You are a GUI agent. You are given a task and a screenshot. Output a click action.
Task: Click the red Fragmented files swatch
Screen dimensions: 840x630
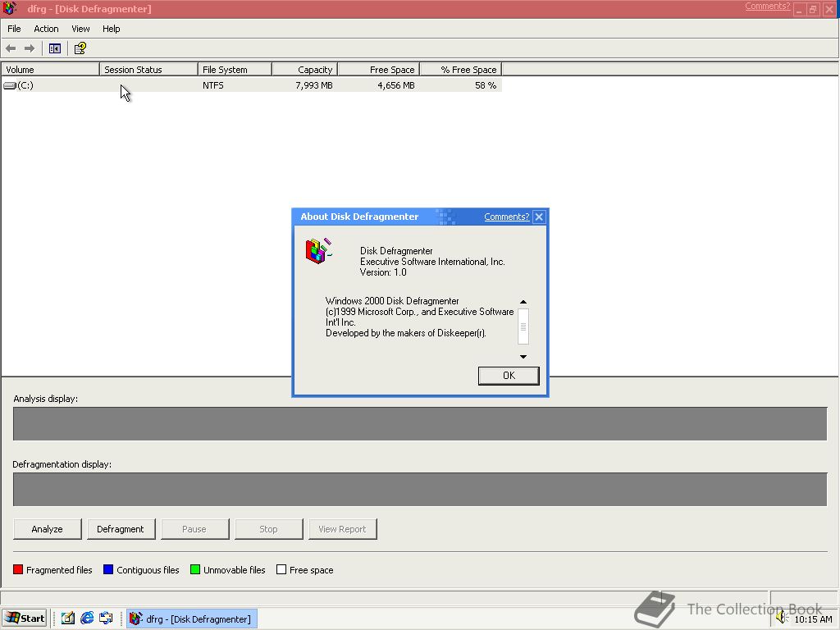tap(18, 569)
